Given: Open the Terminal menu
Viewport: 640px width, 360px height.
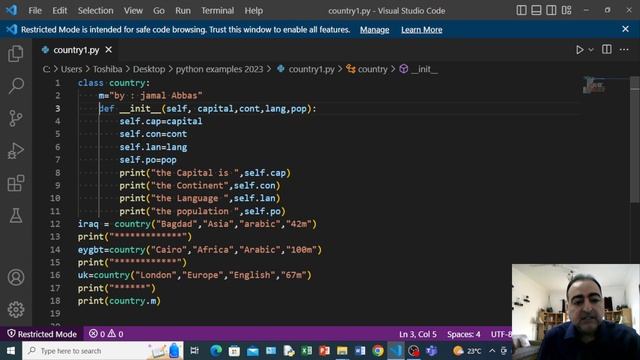Looking at the screenshot, I should click(218, 11).
